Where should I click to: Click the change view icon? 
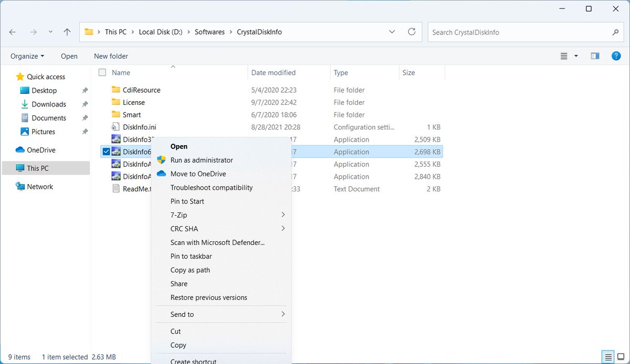click(x=564, y=56)
